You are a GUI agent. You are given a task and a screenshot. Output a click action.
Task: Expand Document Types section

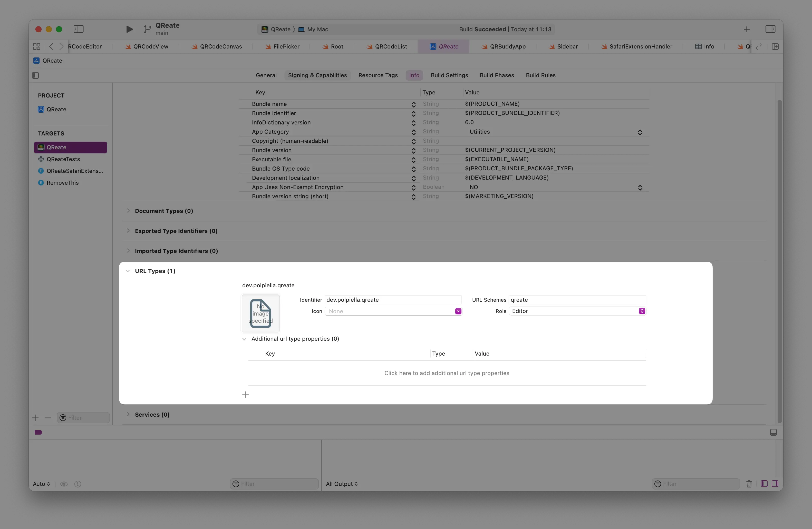pos(128,211)
